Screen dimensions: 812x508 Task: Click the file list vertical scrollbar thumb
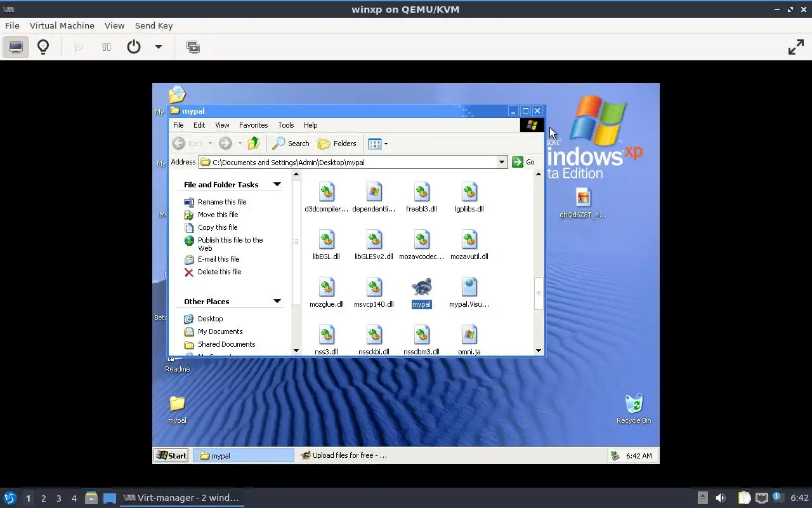click(x=539, y=293)
